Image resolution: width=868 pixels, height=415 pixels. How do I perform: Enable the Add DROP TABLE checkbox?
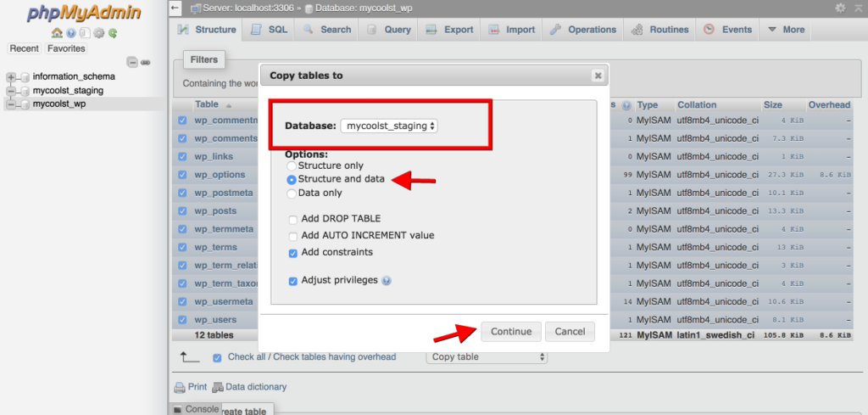(293, 219)
